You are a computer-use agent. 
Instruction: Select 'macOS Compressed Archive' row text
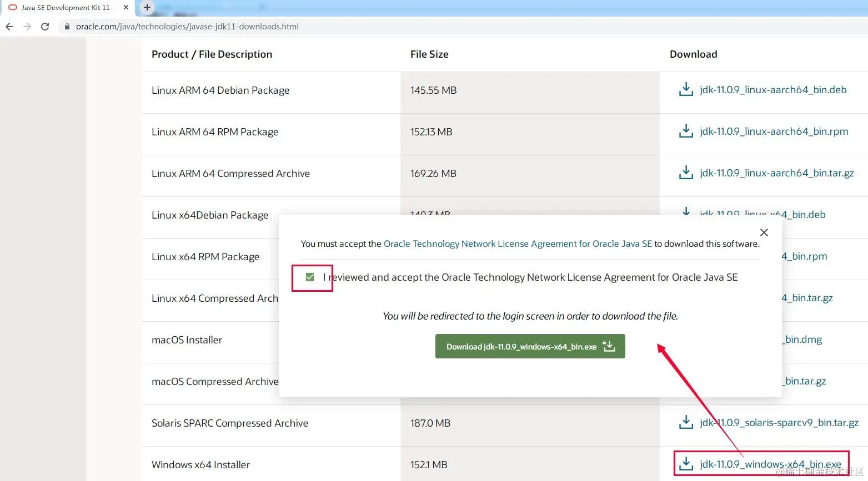[x=215, y=382]
